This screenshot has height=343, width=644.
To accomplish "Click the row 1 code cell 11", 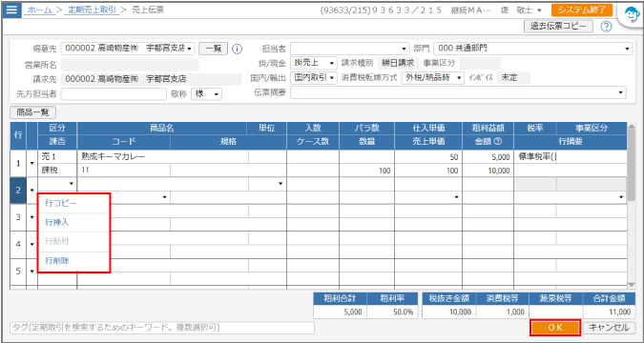I will pyautogui.click(x=123, y=171).
